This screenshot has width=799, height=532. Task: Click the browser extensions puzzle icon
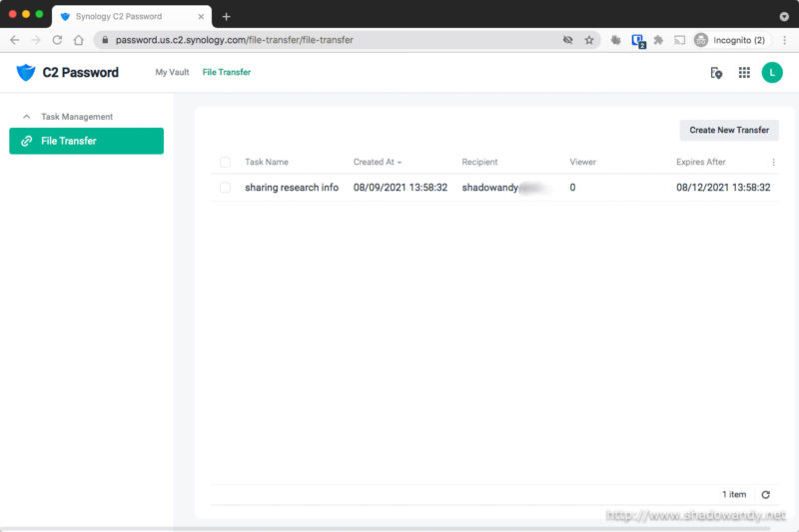658,40
